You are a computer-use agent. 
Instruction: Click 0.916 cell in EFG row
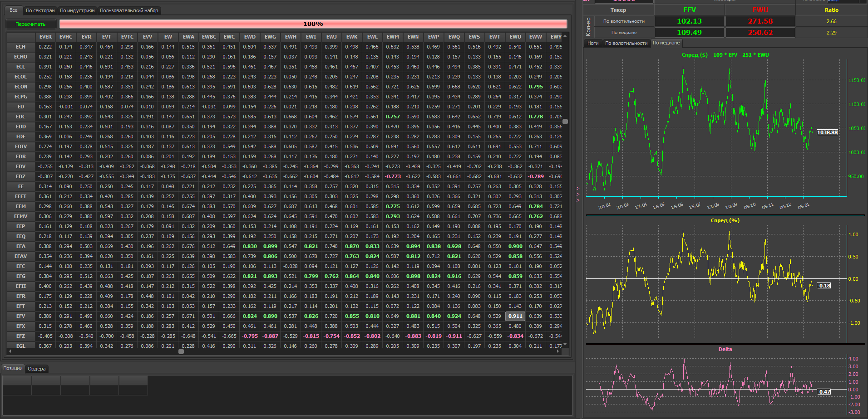pyautogui.click(x=454, y=276)
